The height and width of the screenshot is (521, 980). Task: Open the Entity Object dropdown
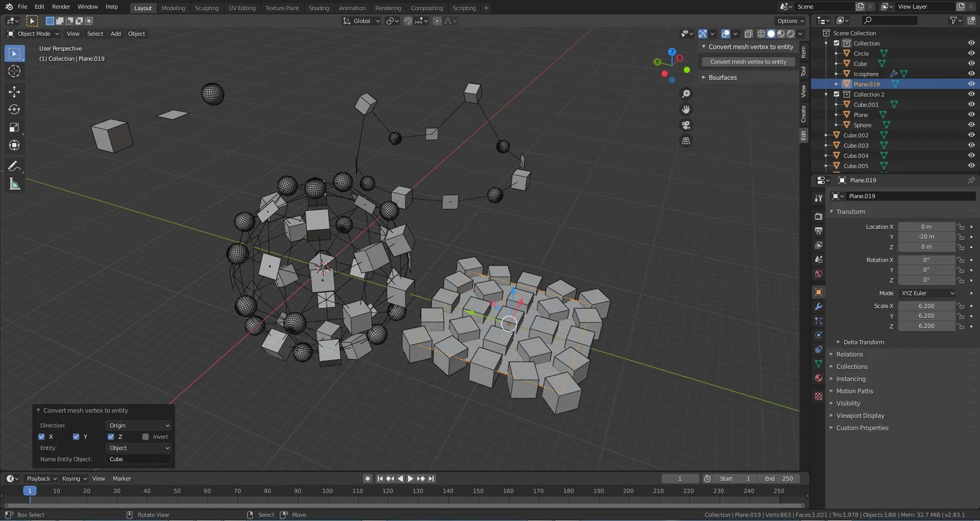coord(139,448)
